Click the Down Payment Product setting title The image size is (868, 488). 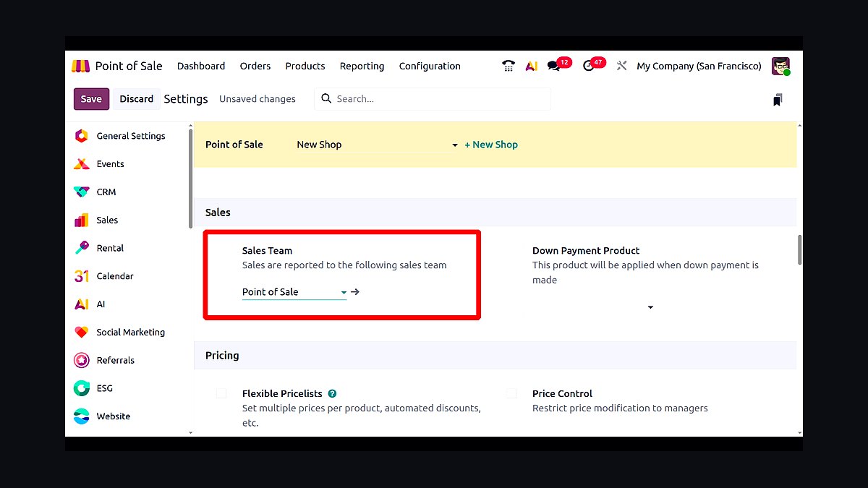tap(586, 251)
